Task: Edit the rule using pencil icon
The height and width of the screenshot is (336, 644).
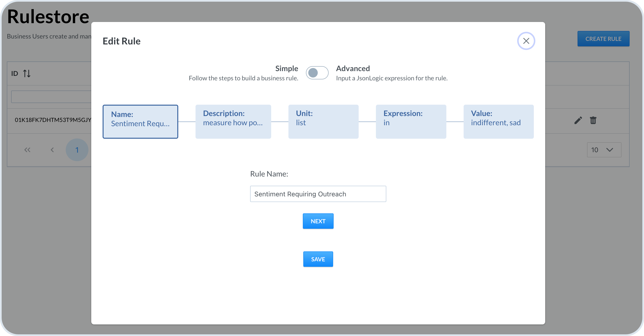Action: [578, 121]
